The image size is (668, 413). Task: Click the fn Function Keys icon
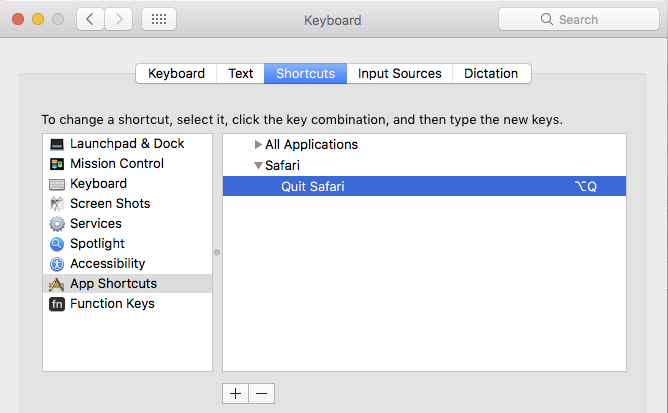tap(57, 304)
